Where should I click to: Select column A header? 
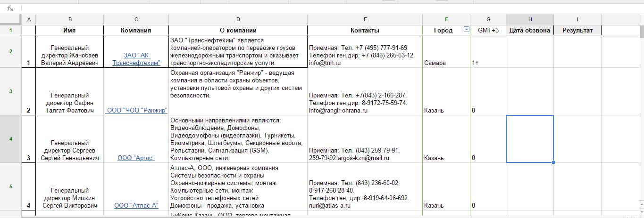29,19
